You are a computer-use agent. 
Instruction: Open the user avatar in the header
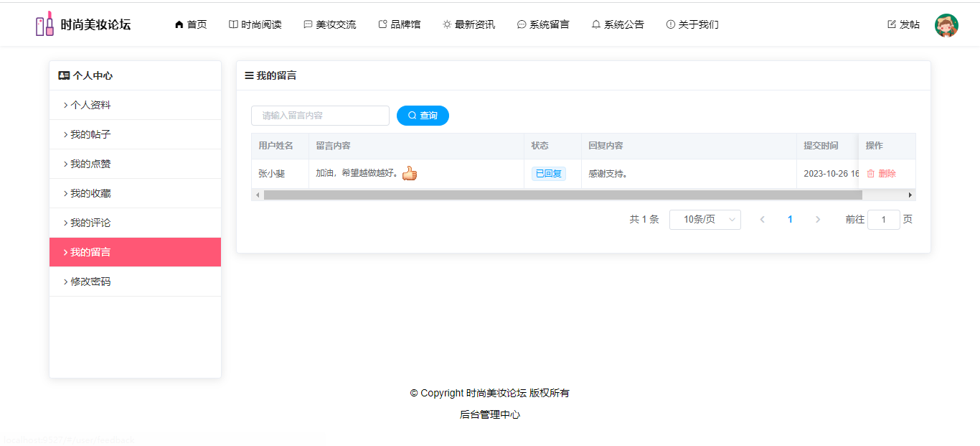click(946, 25)
